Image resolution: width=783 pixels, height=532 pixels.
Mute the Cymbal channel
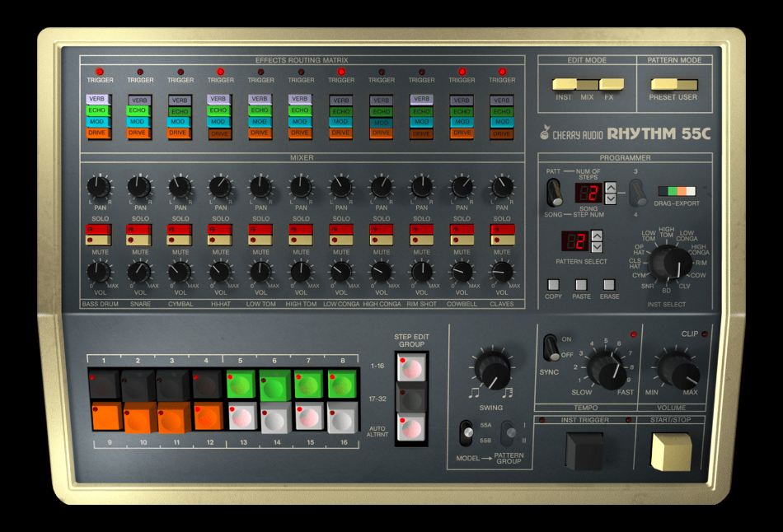[180, 240]
